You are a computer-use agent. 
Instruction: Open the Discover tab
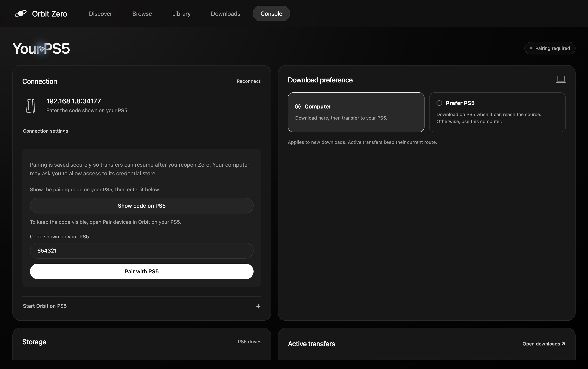tap(100, 14)
